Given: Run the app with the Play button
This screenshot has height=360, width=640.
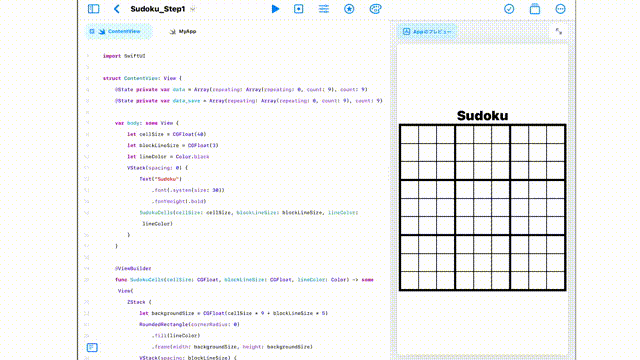Looking at the screenshot, I should tap(276, 9).
